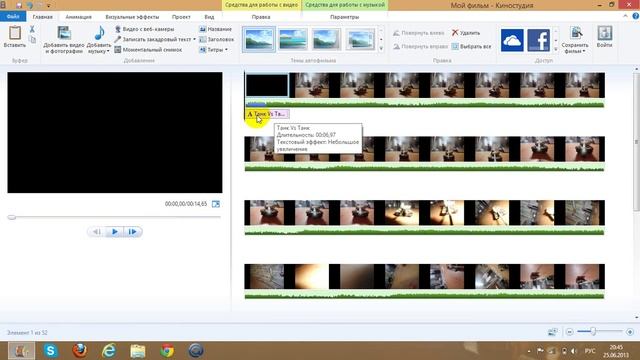640x360 pixels.
Task: Click the РУС language indicator
Action: pos(590,351)
